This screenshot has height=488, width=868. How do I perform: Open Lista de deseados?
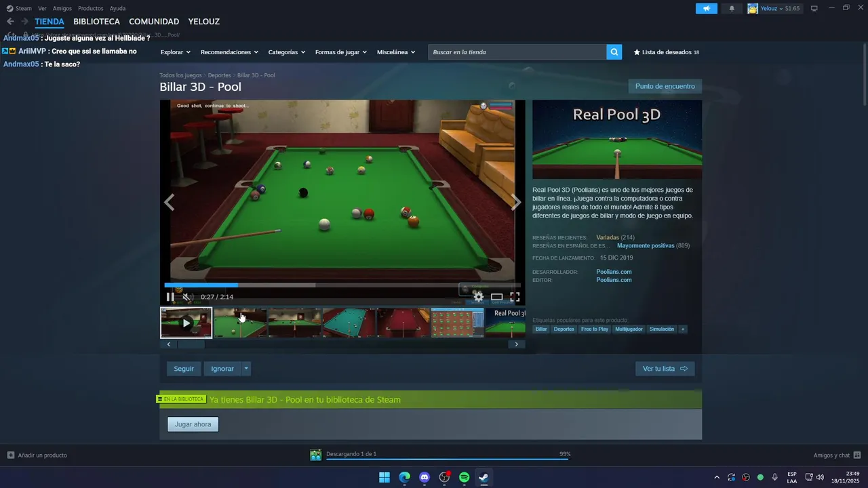click(666, 52)
